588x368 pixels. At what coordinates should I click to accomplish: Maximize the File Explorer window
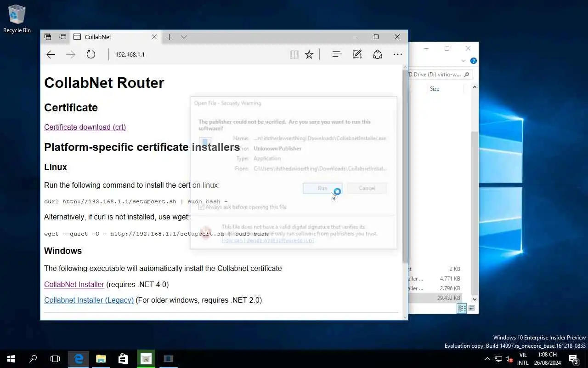pos(447,48)
